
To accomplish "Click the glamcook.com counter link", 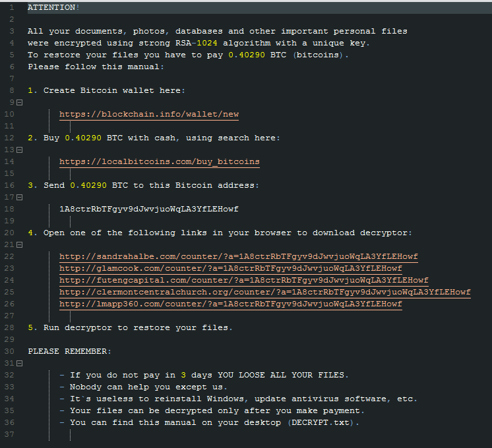I will point(230,269).
